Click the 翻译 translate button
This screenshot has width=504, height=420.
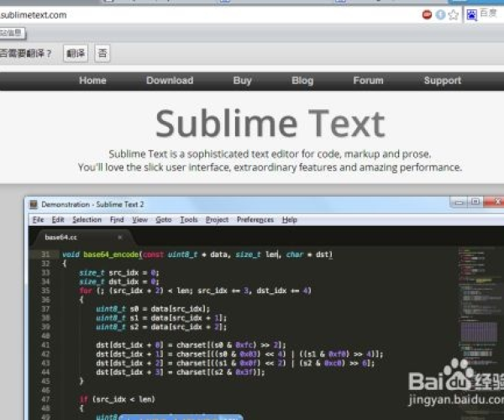point(76,54)
